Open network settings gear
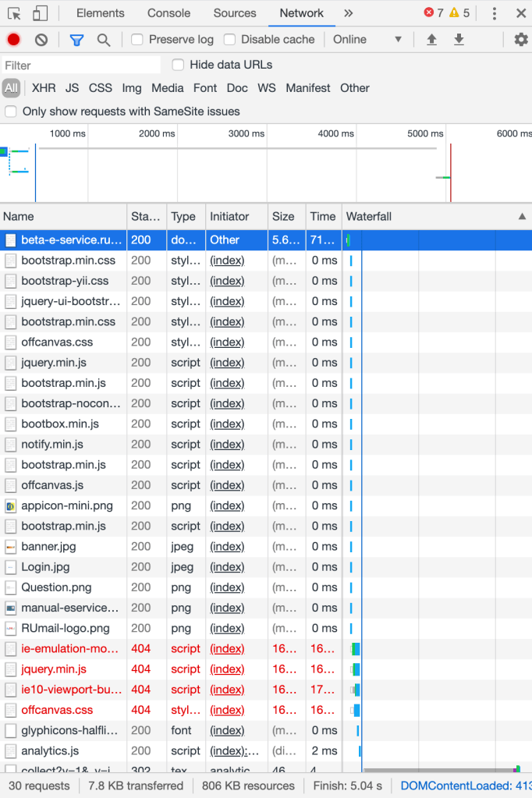This screenshot has width=532, height=798. click(x=520, y=40)
